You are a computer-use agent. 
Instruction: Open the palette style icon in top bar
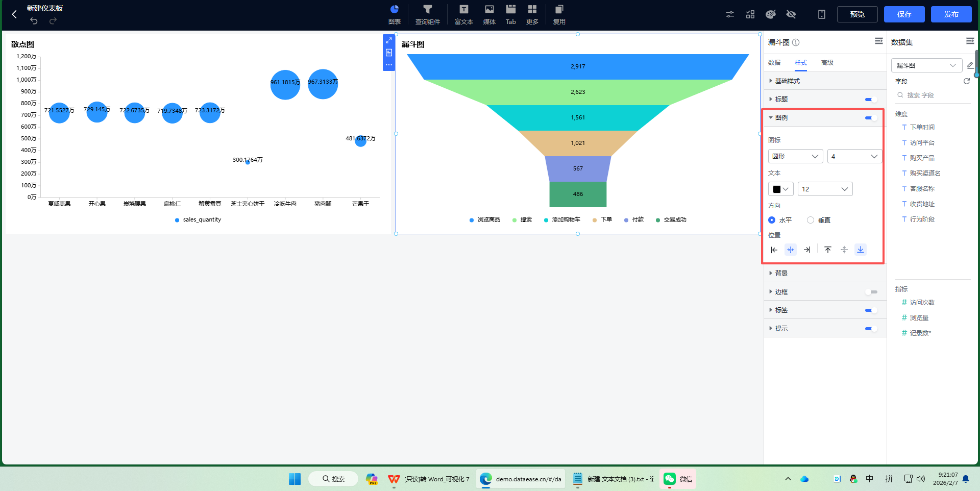coord(771,14)
